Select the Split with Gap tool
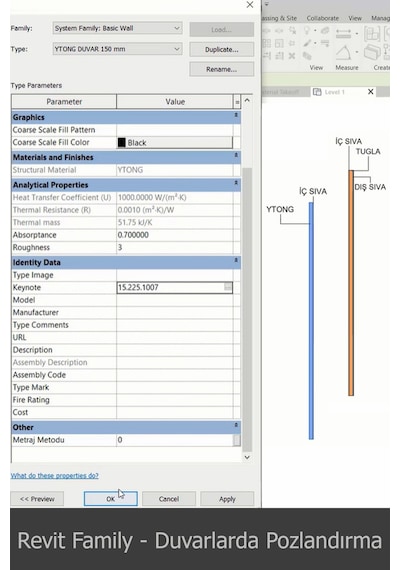400x570 pixels. [x=279, y=31]
